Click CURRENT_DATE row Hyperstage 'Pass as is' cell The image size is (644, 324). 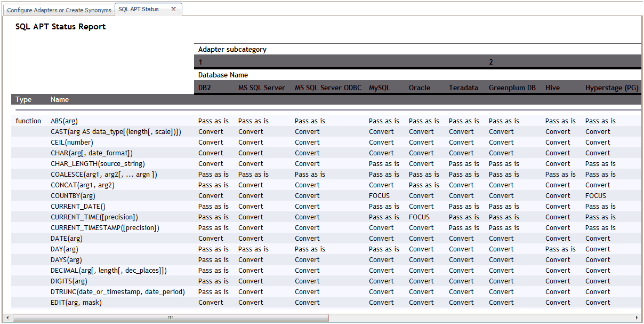(600, 206)
